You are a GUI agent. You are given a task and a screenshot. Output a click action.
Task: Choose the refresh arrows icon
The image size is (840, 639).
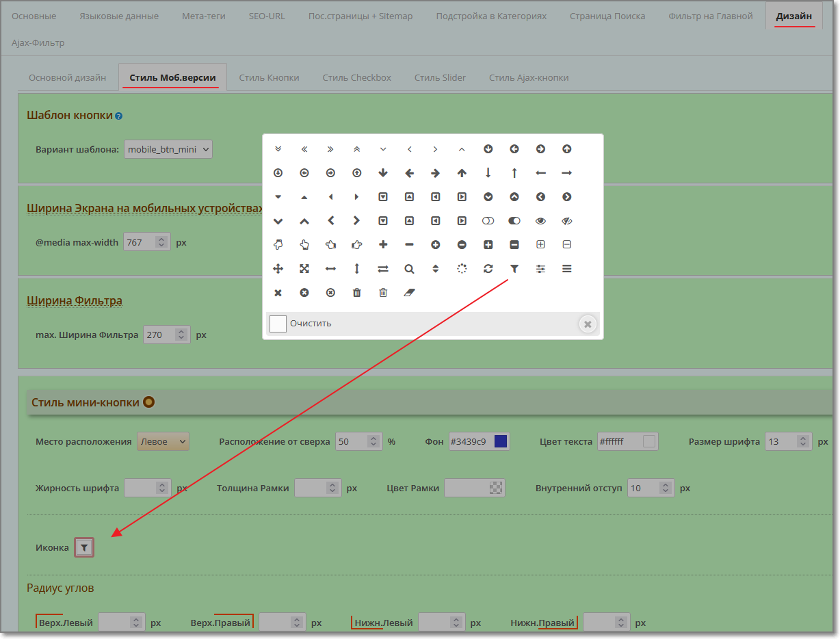click(x=488, y=269)
